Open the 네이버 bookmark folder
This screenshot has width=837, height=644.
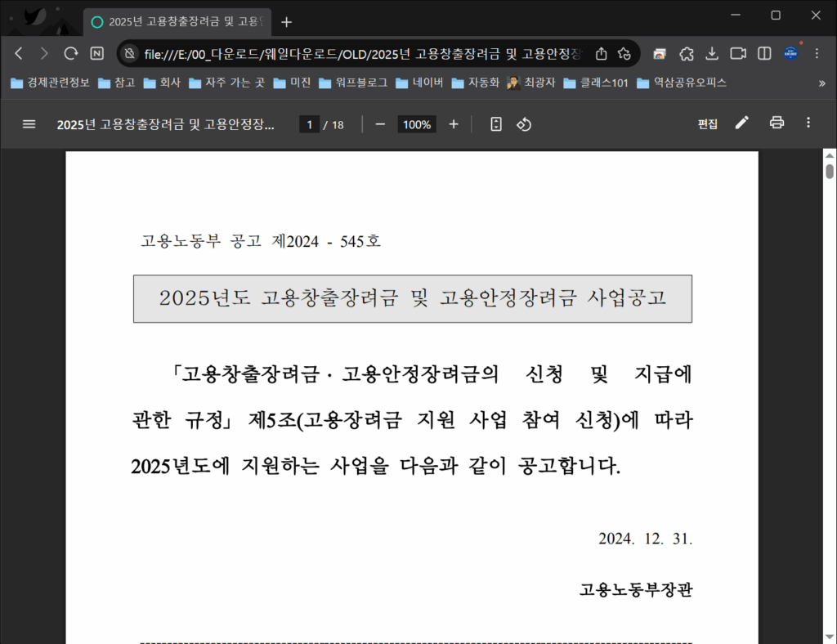419,83
